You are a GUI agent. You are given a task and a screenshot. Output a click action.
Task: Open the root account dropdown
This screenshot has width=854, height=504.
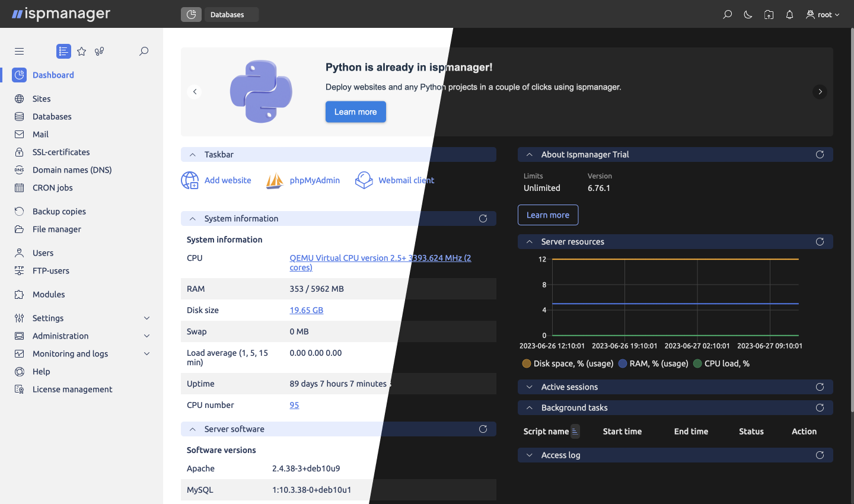coord(823,14)
